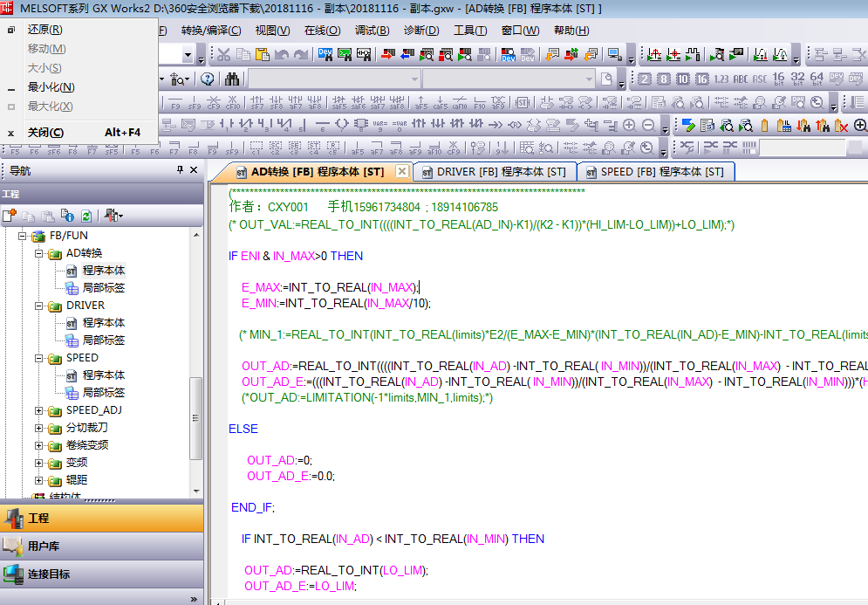
Task: Expand the 分切裁刀 tree node
Action: [x=39, y=428]
